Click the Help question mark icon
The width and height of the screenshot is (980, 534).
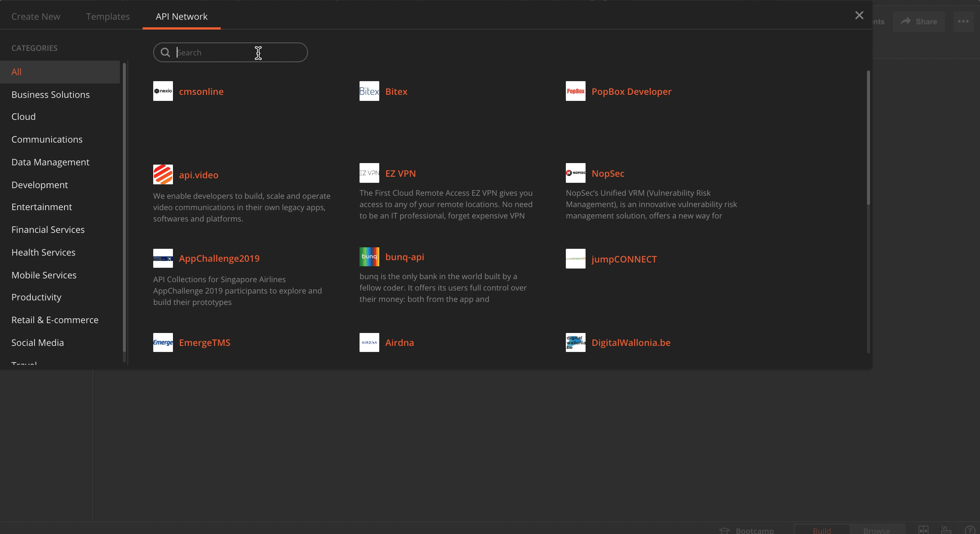click(969, 530)
